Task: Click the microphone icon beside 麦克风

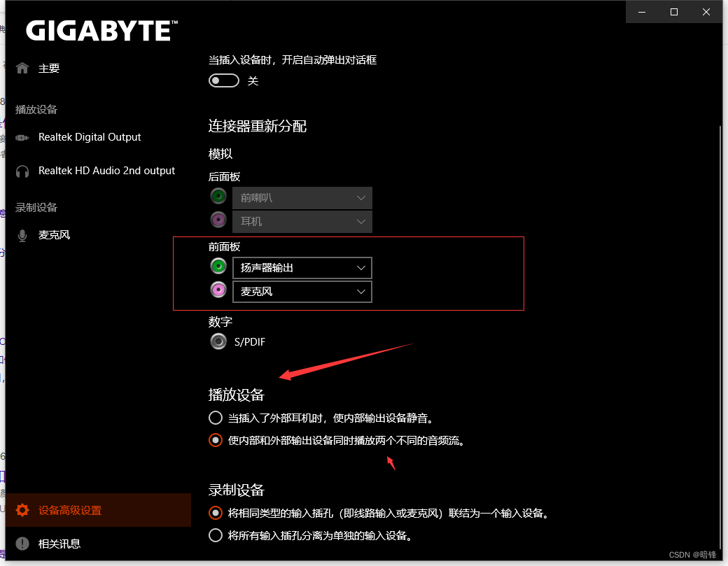Action: coord(22,236)
